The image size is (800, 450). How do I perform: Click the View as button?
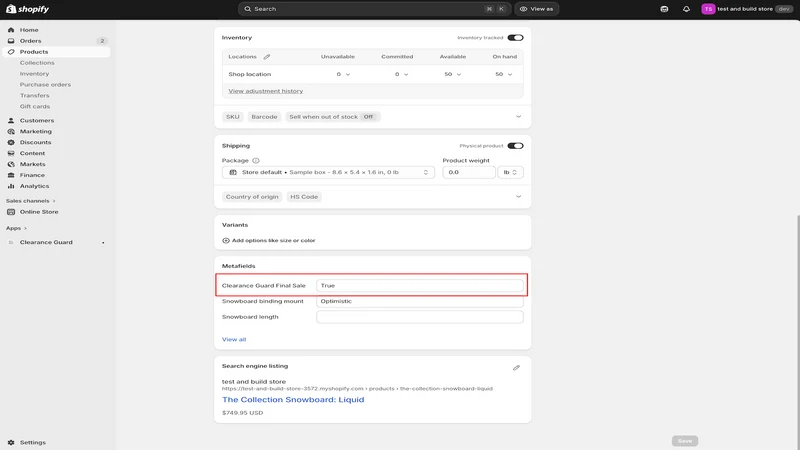tap(536, 9)
